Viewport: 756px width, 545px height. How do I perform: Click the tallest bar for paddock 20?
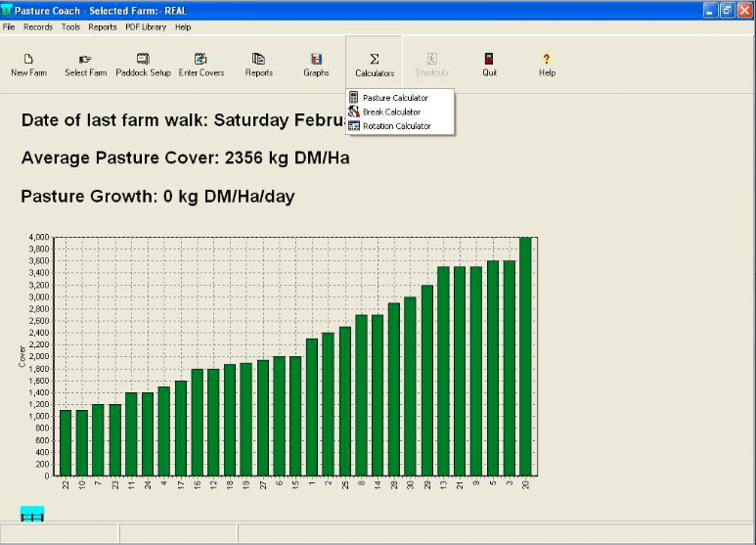[x=525, y=356]
